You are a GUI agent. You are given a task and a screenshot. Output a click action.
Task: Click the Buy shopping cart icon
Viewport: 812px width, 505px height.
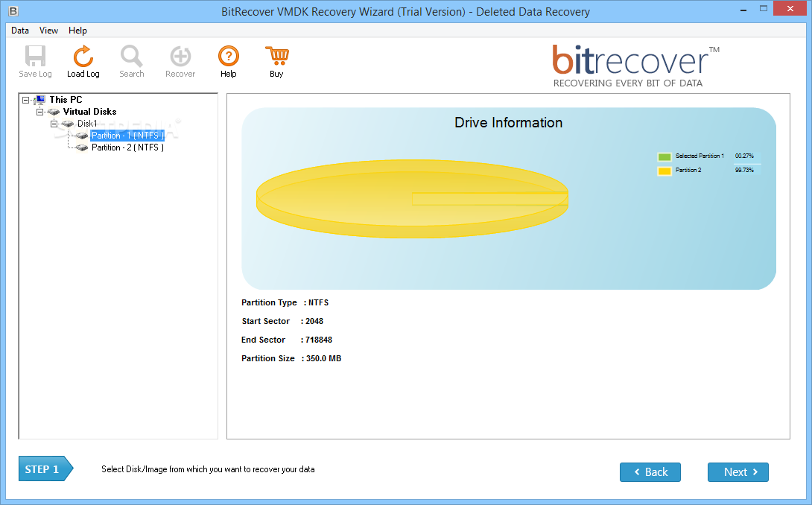[277, 56]
